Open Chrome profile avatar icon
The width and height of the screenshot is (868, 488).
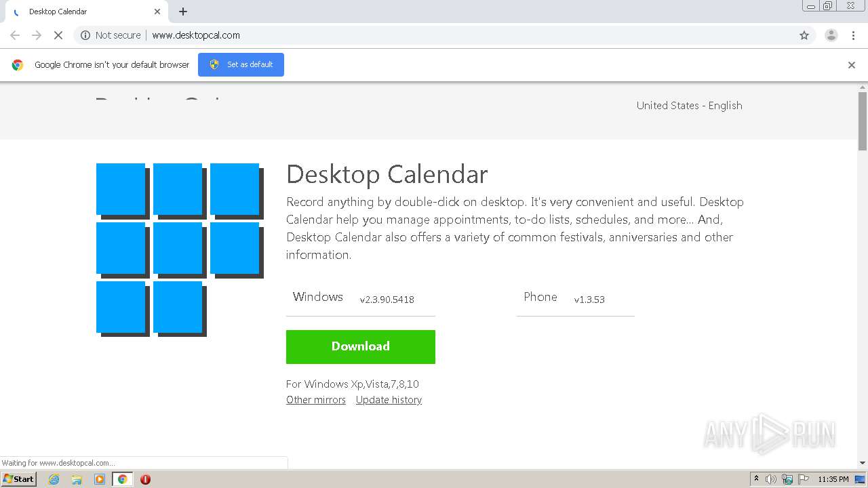(831, 35)
